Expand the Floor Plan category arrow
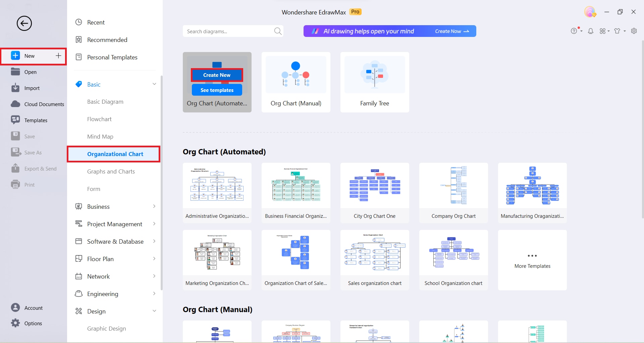 tap(154, 258)
